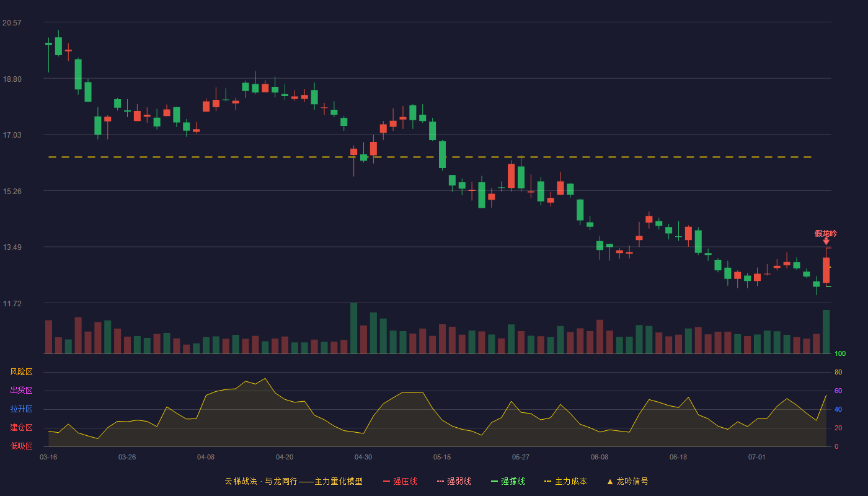This screenshot has height=496, width=868.
Task: Toggle the 强弱线 legend item
Action: (454, 481)
